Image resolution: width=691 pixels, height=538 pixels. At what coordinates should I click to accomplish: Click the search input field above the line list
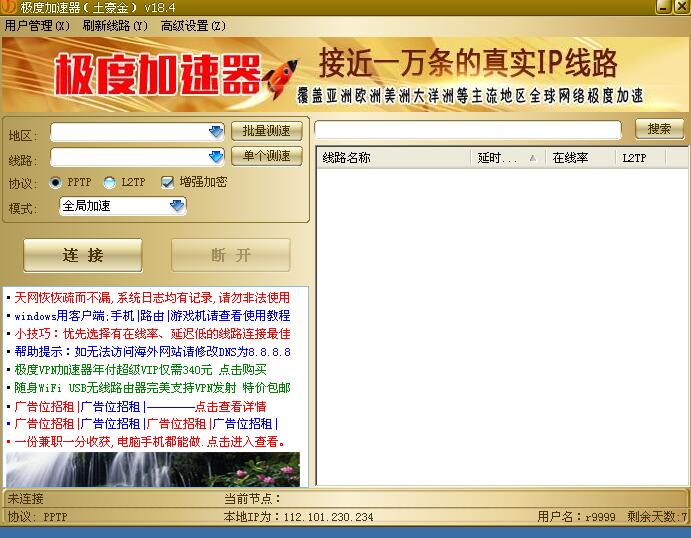click(x=468, y=130)
